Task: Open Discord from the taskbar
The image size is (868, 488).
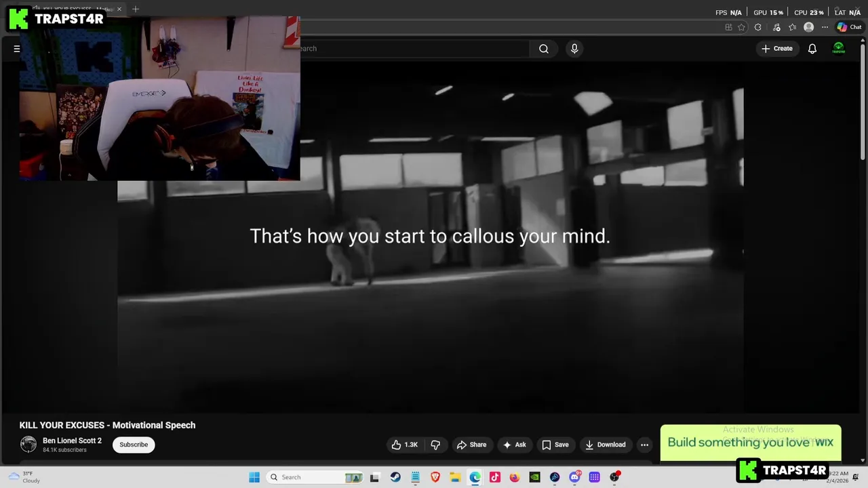Action: 575,477
